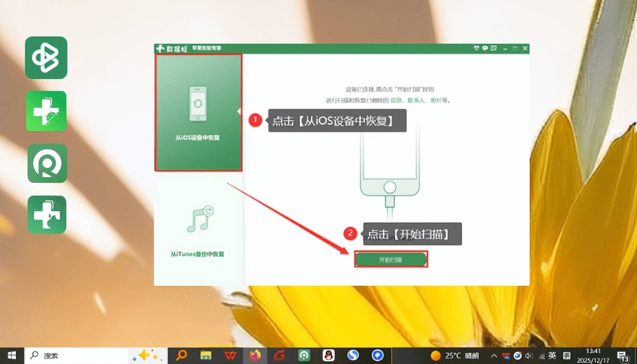
Task: Open the chat bubble icon in title bar
Action: [x=486, y=48]
